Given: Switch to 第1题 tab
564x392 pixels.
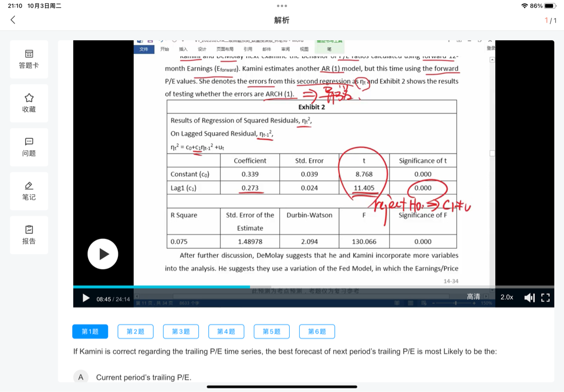Looking at the screenshot, I should (x=90, y=331).
